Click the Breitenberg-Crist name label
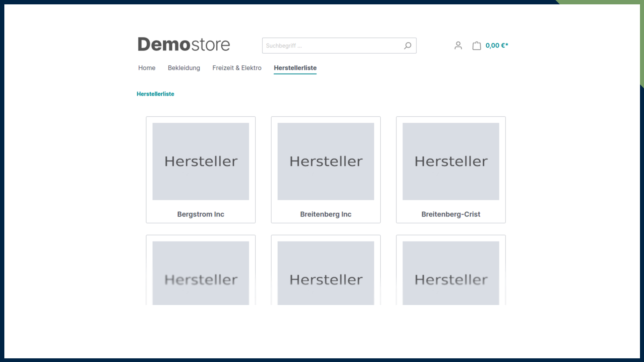The height and width of the screenshot is (362, 644). pyautogui.click(x=451, y=214)
